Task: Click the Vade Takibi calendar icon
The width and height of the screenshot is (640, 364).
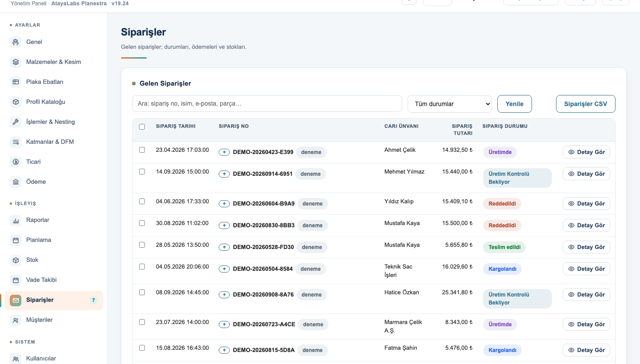Action: [16, 280]
